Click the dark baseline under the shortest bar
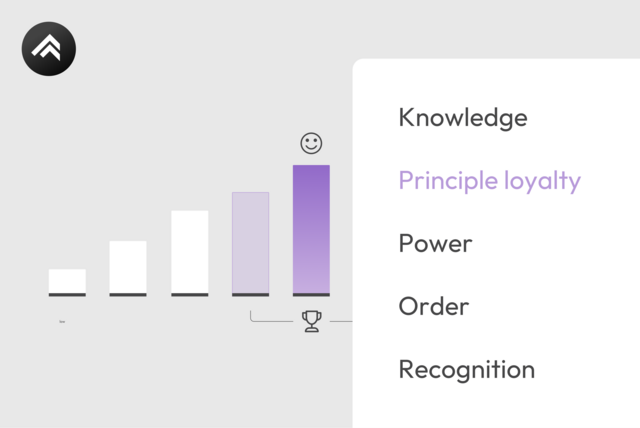The image size is (640, 428). [67, 295]
